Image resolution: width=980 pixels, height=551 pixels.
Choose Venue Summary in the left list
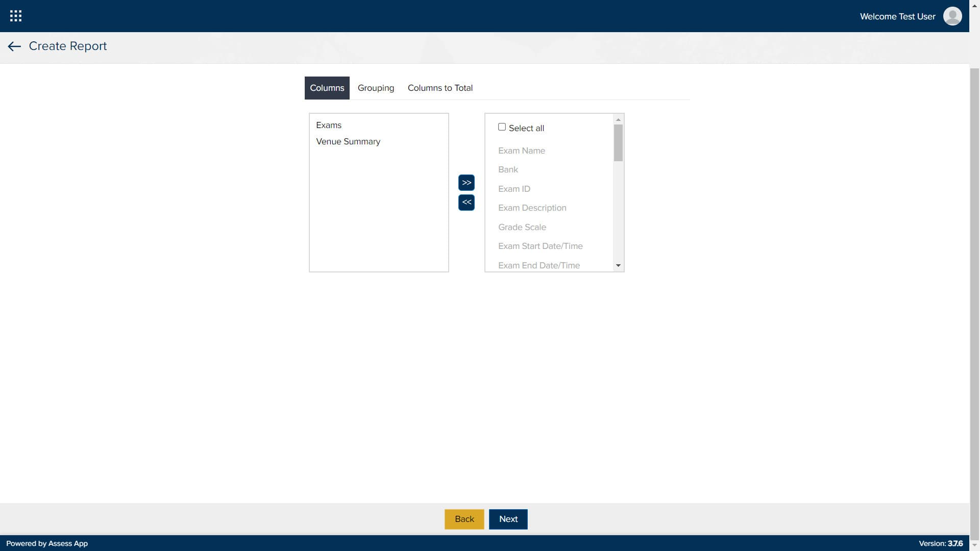[348, 141]
